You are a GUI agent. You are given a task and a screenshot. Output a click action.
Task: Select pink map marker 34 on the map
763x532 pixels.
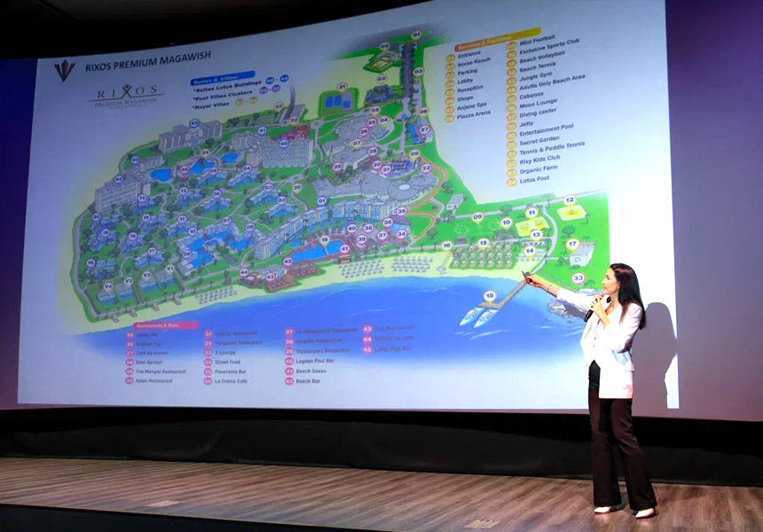point(401,234)
